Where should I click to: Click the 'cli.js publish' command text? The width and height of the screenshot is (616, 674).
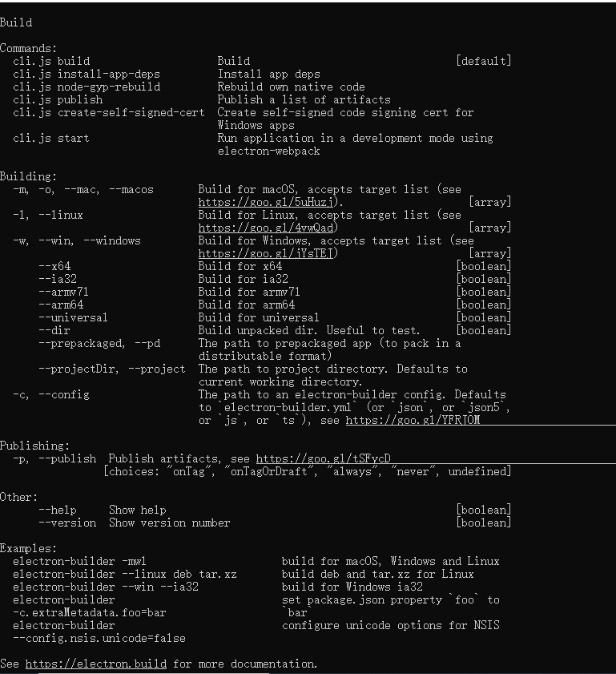[58, 99]
